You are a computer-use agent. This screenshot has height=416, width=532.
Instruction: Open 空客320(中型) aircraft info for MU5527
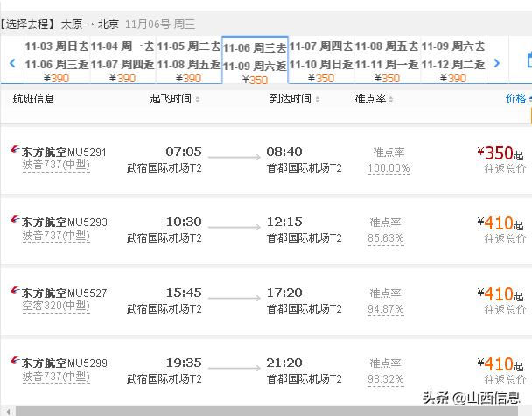coord(55,306)
